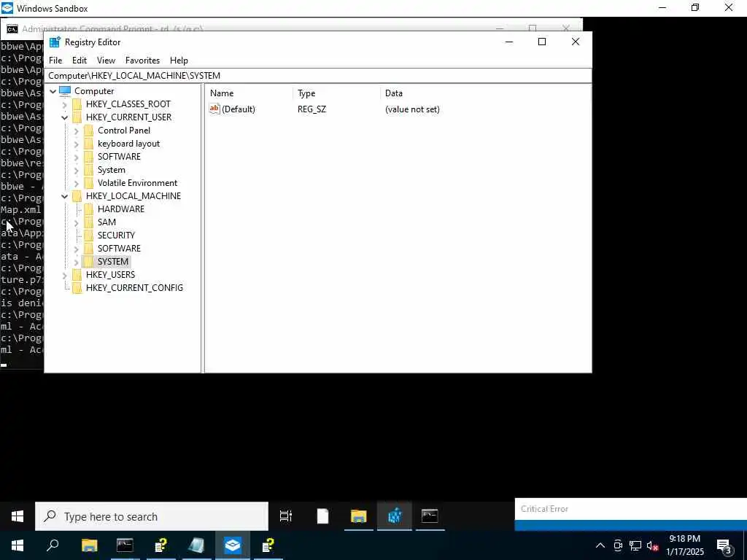Show hidden system tray icons
The image size is (747, 560).
coord(600,545)
